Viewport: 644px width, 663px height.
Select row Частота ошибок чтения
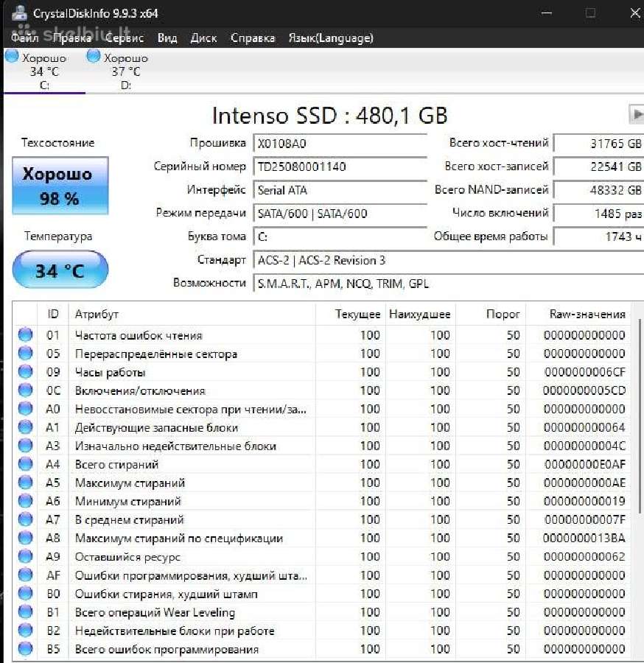[321, 335]
